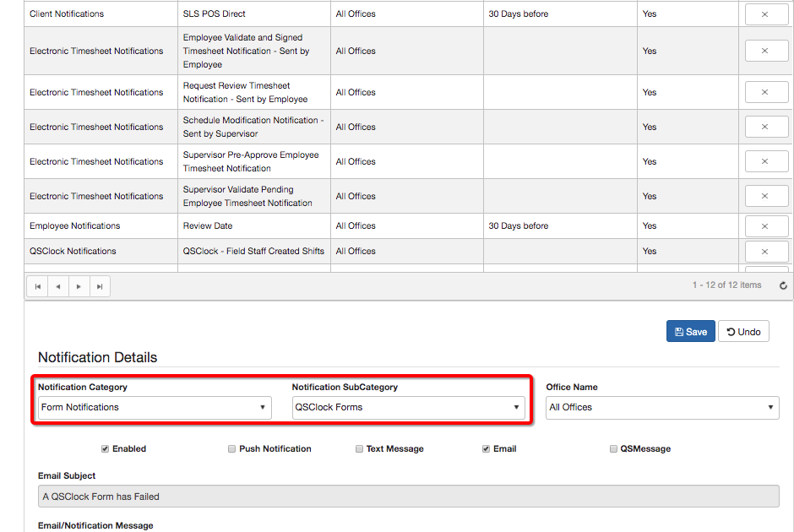Jump to the first page of notifications
The image size is (794, 532).
pyautogui.click(x=37, y=285)
